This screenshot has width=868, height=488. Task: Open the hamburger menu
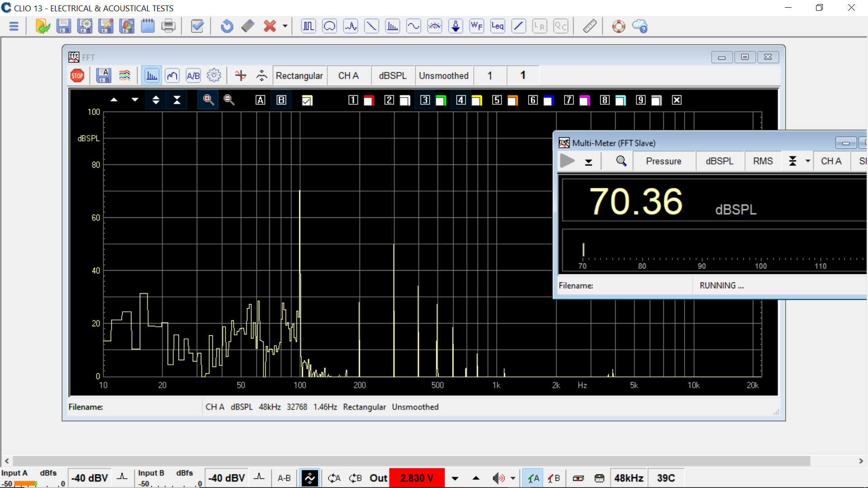tap(14, 26)
